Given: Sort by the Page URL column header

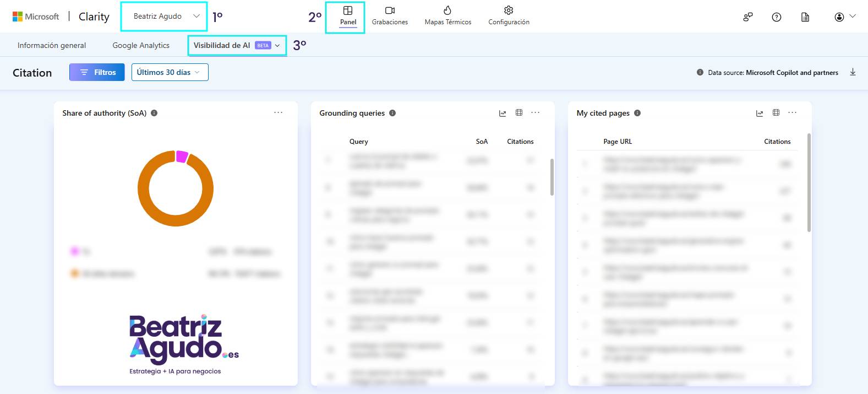Looking at the screenshot, I should [618, 142].
